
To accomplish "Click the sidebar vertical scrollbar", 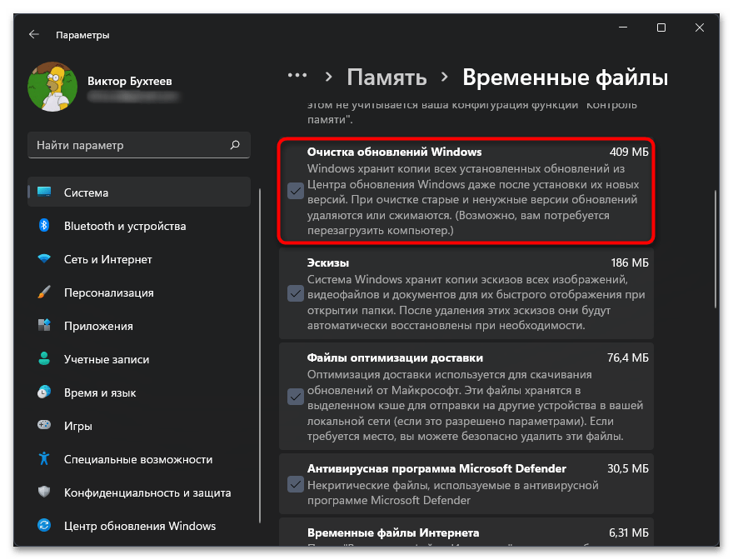I will pyautogui.click(x=259, y=356).
